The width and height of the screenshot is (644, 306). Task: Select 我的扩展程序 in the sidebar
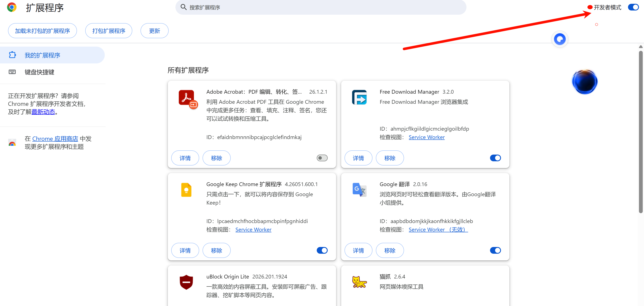point(42,55)
